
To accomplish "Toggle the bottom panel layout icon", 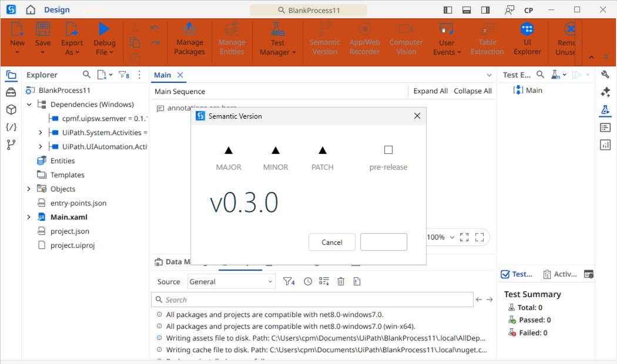I will 467,10.
